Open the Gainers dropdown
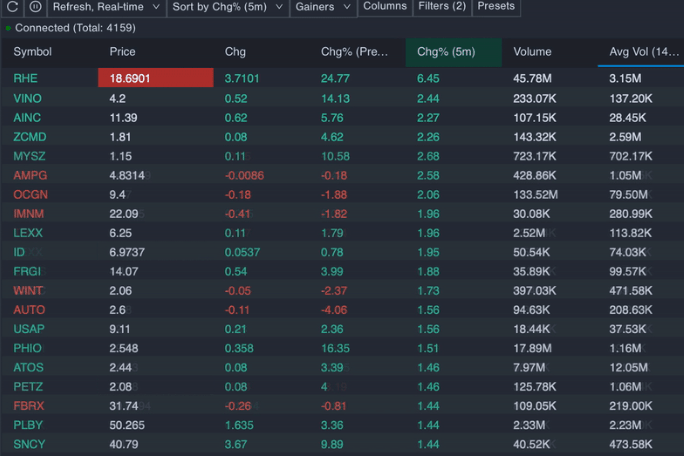The image size is (684, 457). 323,7
